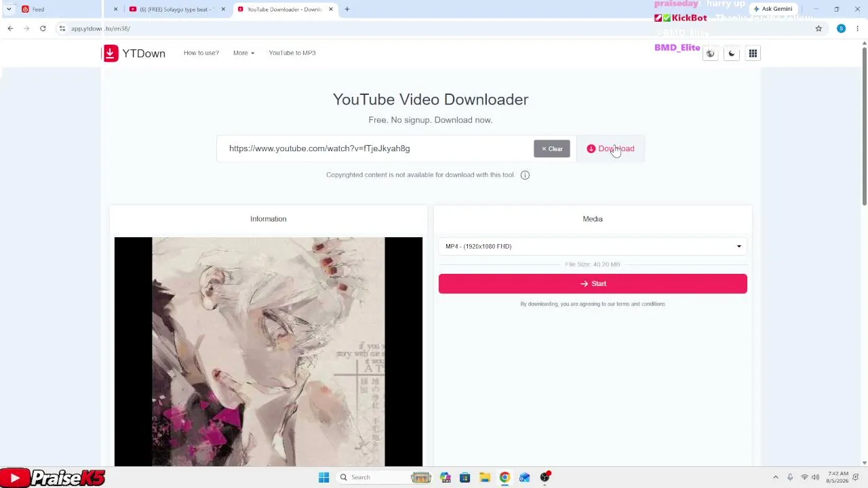Click the YTDown logo icon

tap(111, 53)
